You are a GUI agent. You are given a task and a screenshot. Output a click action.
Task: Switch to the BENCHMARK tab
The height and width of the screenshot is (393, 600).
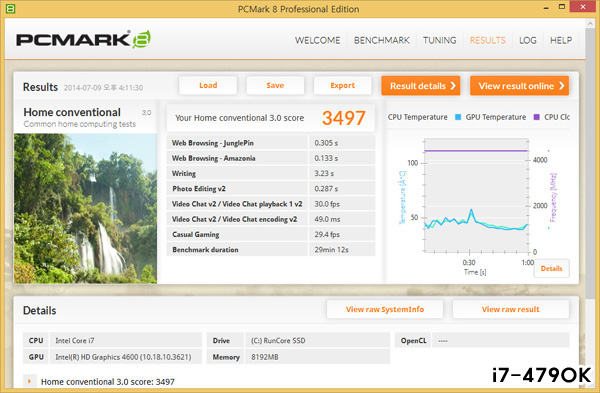coord(382,40)
